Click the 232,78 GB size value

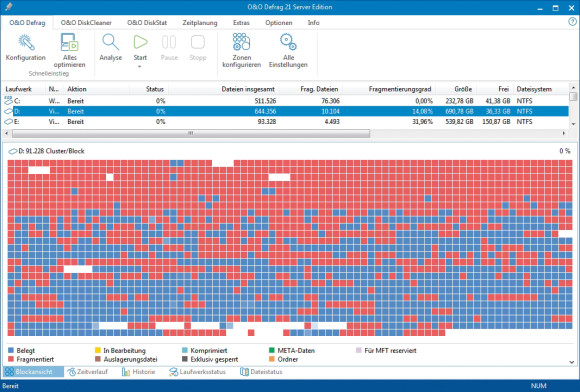tap(459, 101)
